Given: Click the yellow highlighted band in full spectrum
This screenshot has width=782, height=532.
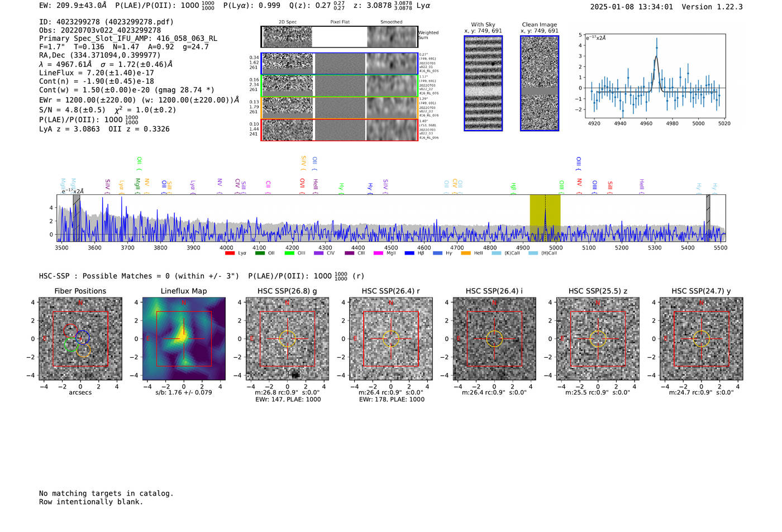Looking at the screenshot, I should (x=545, y=218).
